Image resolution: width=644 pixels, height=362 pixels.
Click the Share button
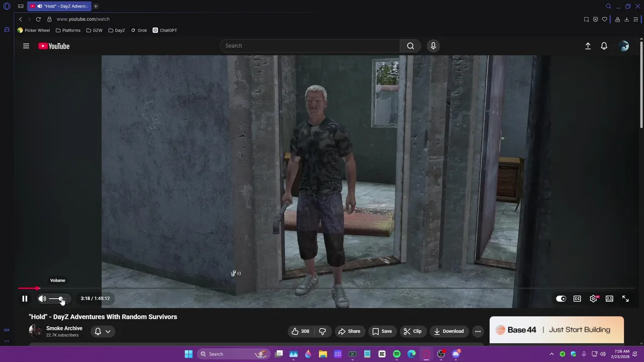[x=349, y=331]
